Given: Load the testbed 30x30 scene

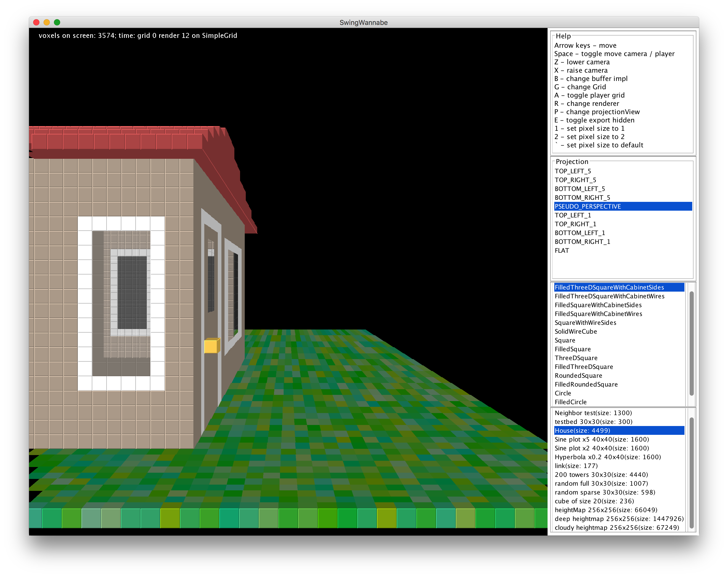Looking at the screenshot, I should coord(619,421).
